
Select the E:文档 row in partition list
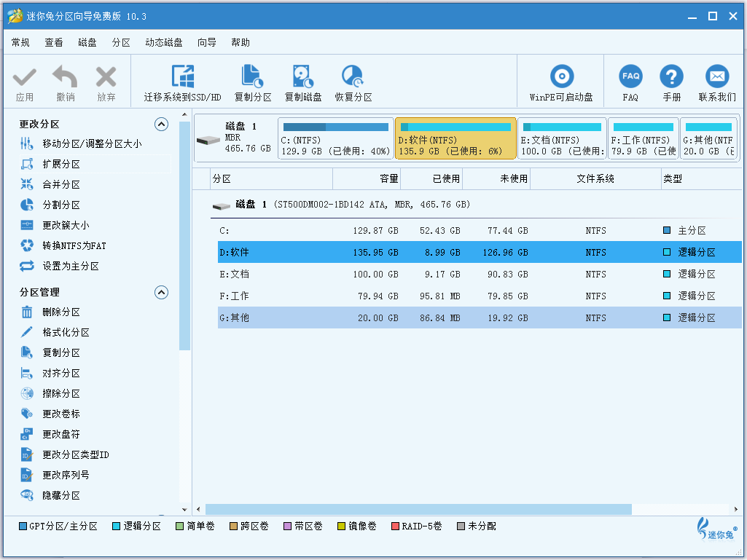coord(480,275)
